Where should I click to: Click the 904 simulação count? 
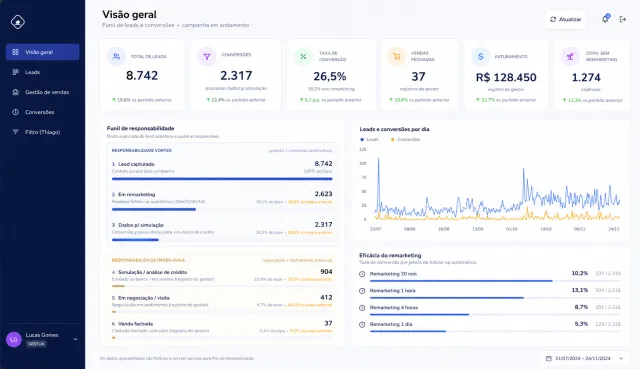pyautogui.click(x=326, y=272)
